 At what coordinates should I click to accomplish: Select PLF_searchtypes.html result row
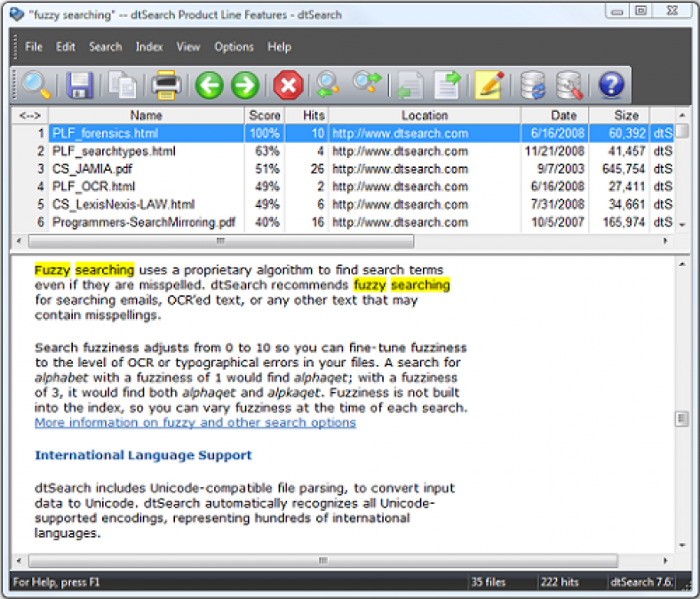[343, 151]
